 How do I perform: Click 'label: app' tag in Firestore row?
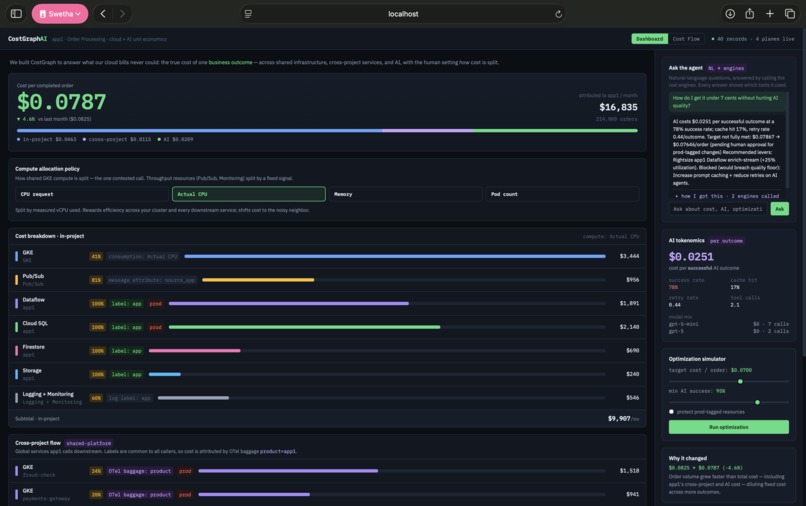pyautogui.click(x=126, y=351)
